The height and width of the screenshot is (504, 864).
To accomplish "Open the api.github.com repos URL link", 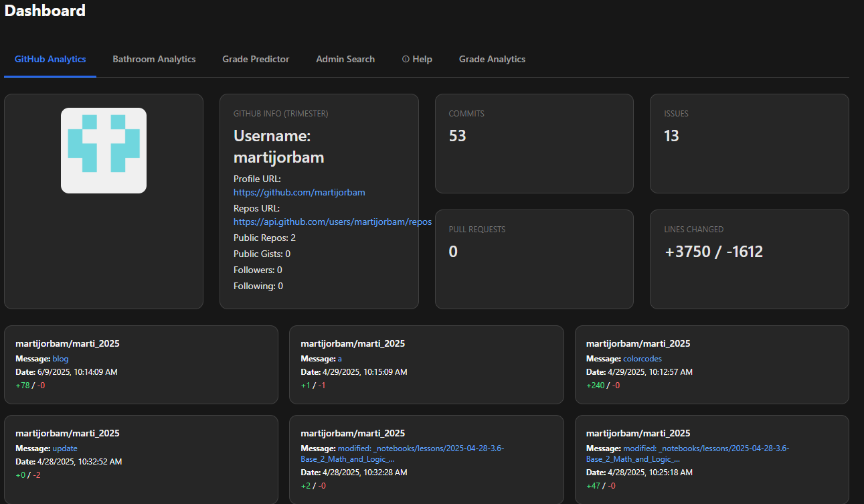I will (x=333, y=222).
